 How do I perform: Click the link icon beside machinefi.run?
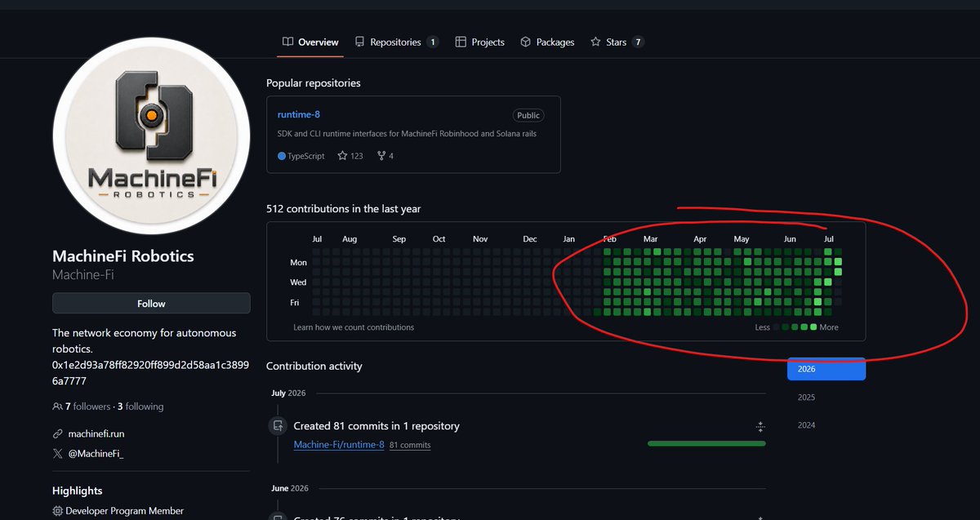pos(57,434)
